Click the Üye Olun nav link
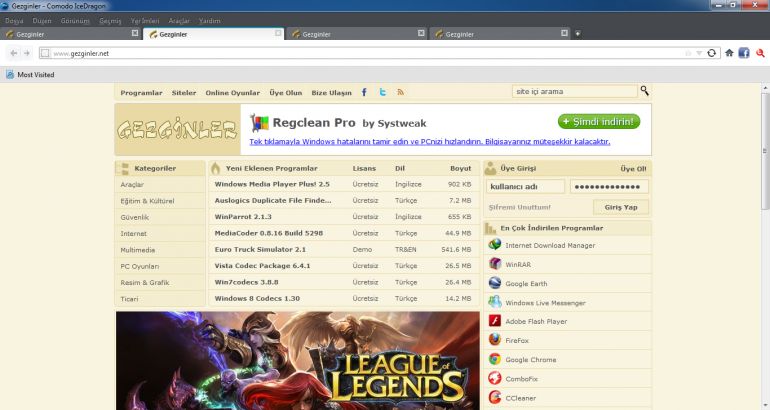 coord(285,93)
